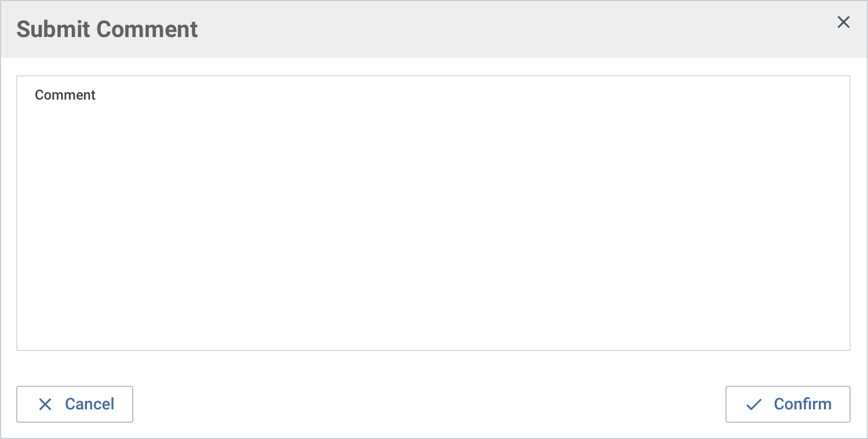868x439 pixels.
Task: Click the dismiss icon in the dialog header
Action: pos(844,22)
